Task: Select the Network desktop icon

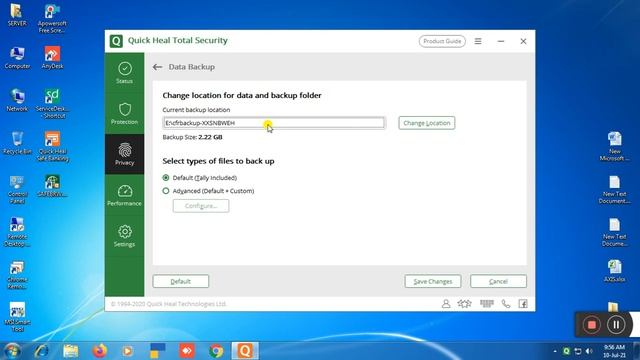Action: 17,100
